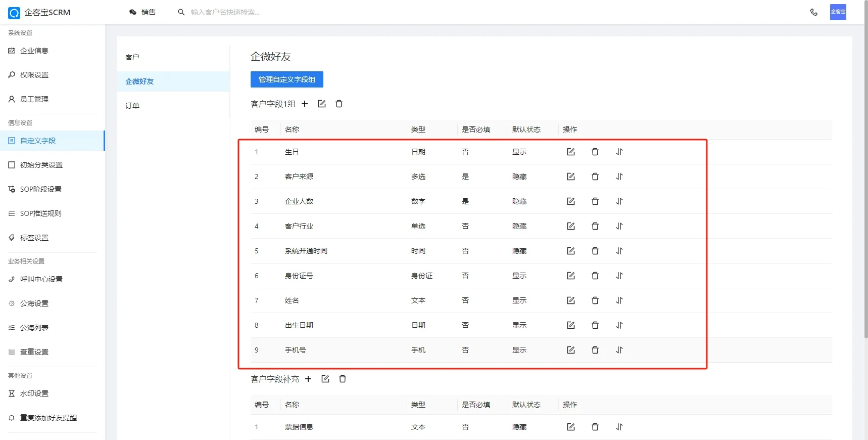Add a field to 客户字段1组
868x440 pixels.
(305, 104)
